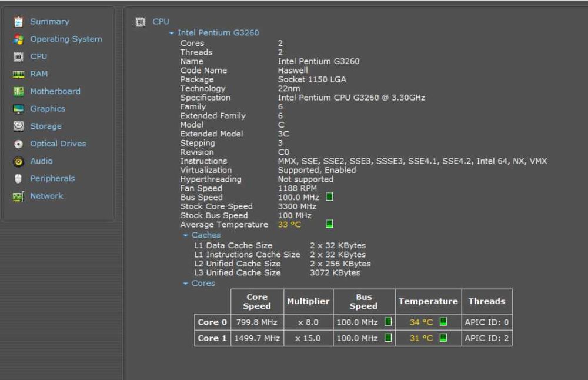This screenshot has height=380, width=588.
Task: Click the Not supported hyperthreading value
Action: click(x=306, y=179)
